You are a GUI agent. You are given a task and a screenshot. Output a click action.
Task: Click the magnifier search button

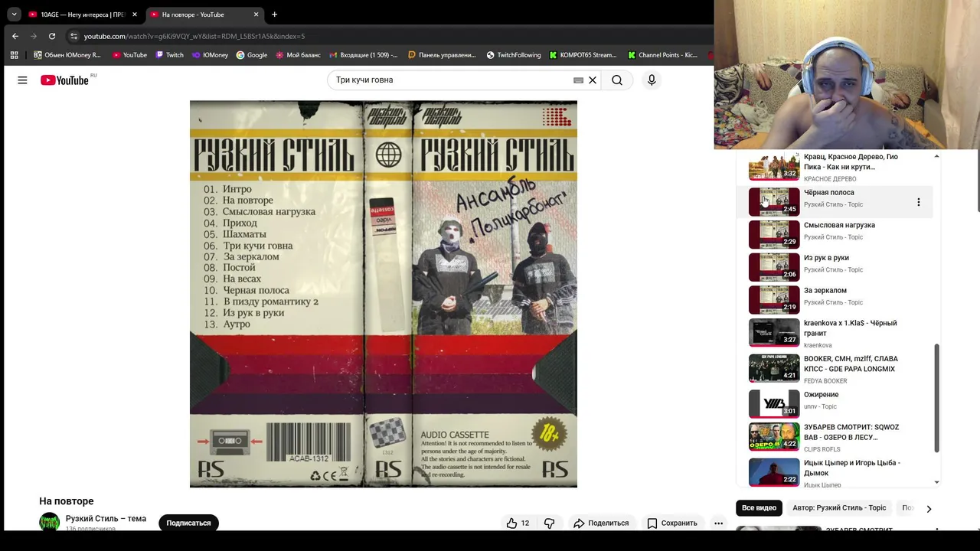(x=617, y=80)
